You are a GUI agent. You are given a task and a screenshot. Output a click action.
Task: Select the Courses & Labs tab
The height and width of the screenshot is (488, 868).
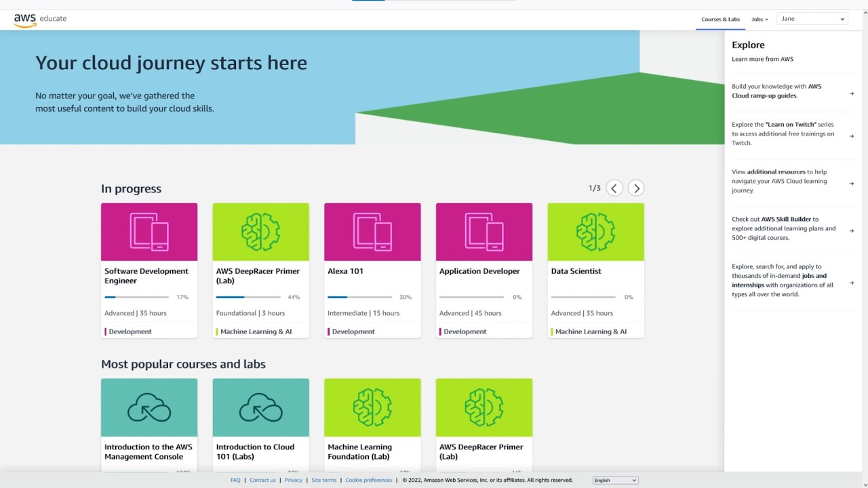point(720,20)
